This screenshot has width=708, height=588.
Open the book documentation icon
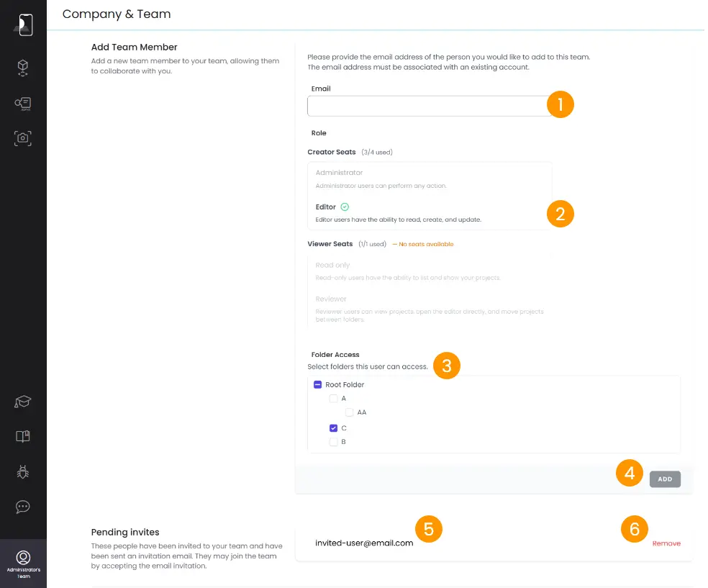[x=23, y=436]
